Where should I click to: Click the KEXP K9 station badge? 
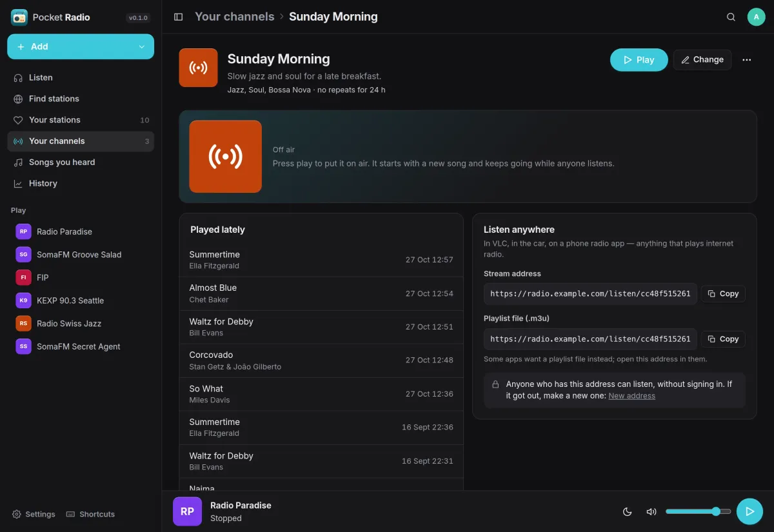point(23,300)
